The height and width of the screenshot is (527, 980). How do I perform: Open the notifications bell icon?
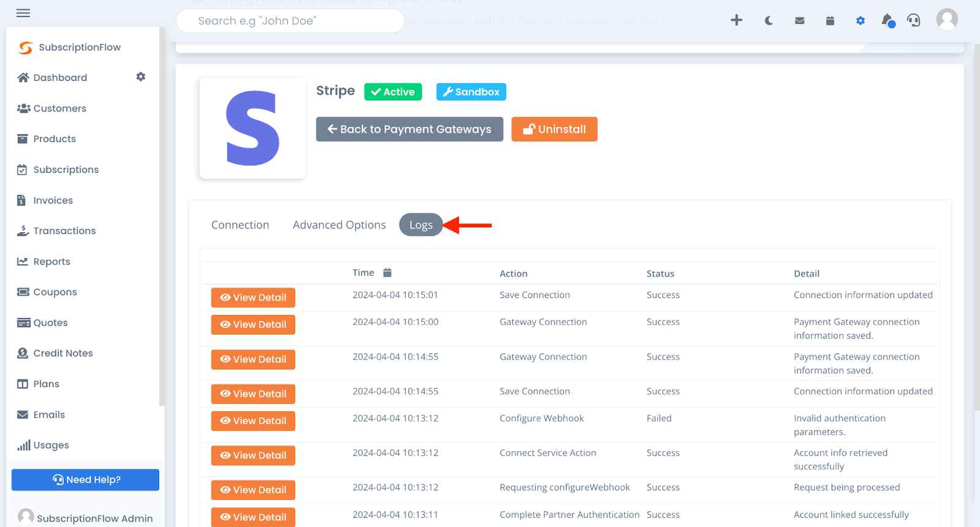point(888,21)
